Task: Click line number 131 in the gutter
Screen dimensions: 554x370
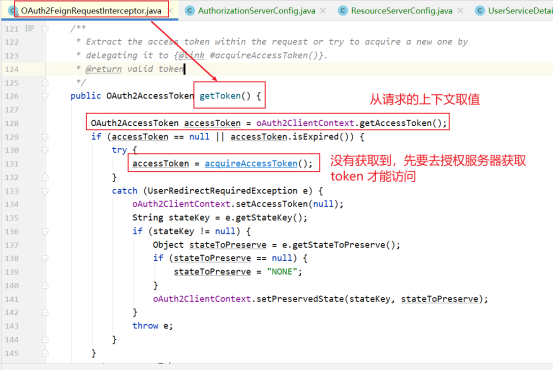Action: (12, 164)
